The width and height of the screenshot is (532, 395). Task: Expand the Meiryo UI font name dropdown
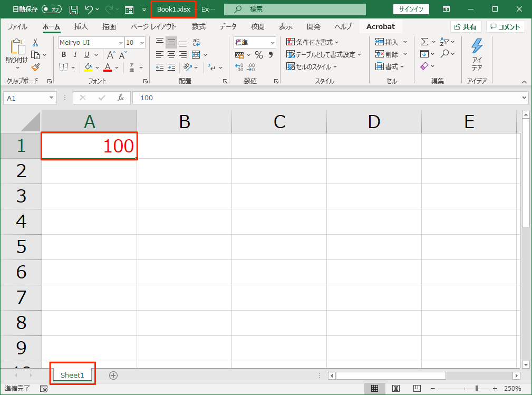pos(121,43)
